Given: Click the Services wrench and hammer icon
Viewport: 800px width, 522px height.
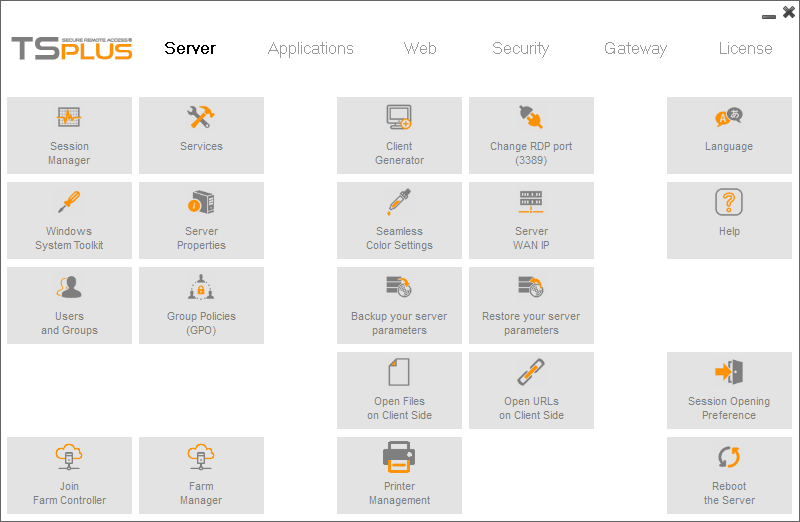Looking at the screenshot, I should pos(201,117).
